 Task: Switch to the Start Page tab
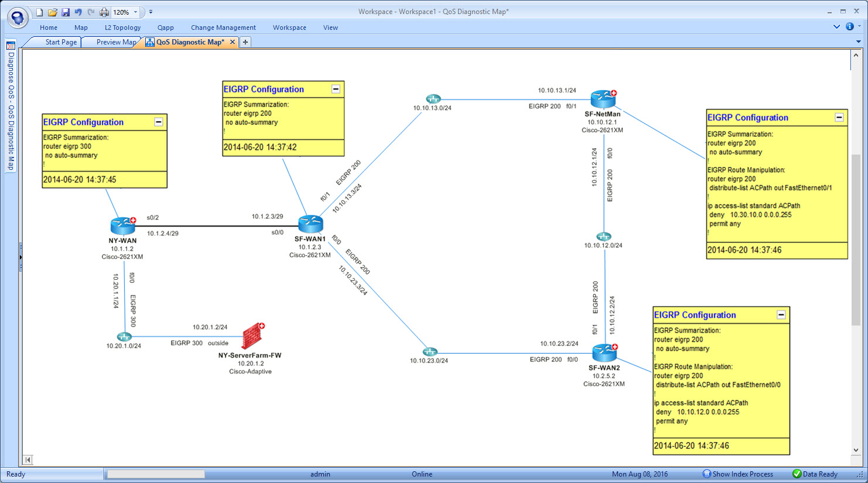tap(61, 42)
